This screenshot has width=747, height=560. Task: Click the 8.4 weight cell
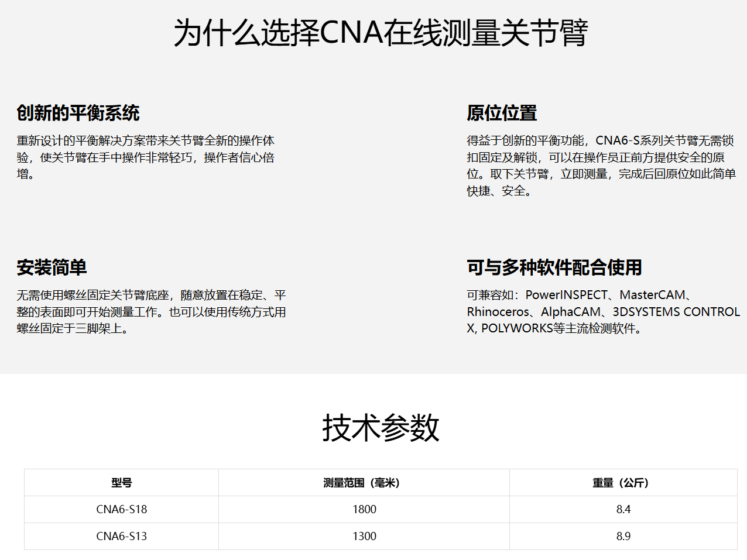tap(623, 509)
